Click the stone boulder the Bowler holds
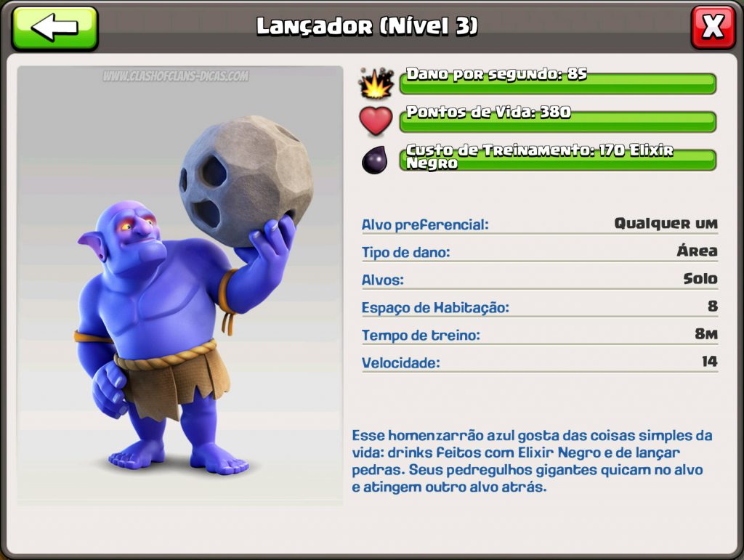744x560 pixels. coord(246,181)
